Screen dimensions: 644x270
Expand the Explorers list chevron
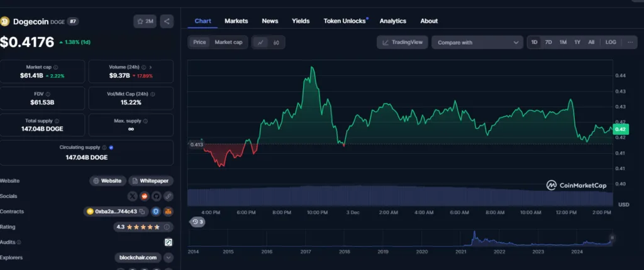pos(169,257)
